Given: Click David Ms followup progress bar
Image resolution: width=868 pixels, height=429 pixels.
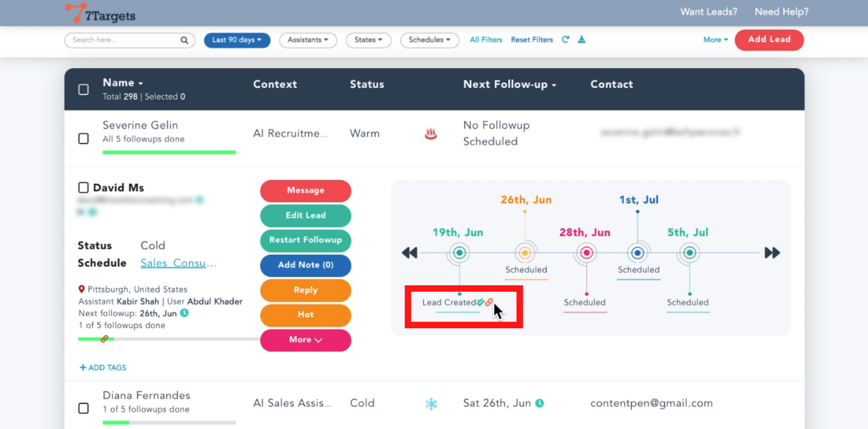Looking at the screenshot, I should pos(168,339).
